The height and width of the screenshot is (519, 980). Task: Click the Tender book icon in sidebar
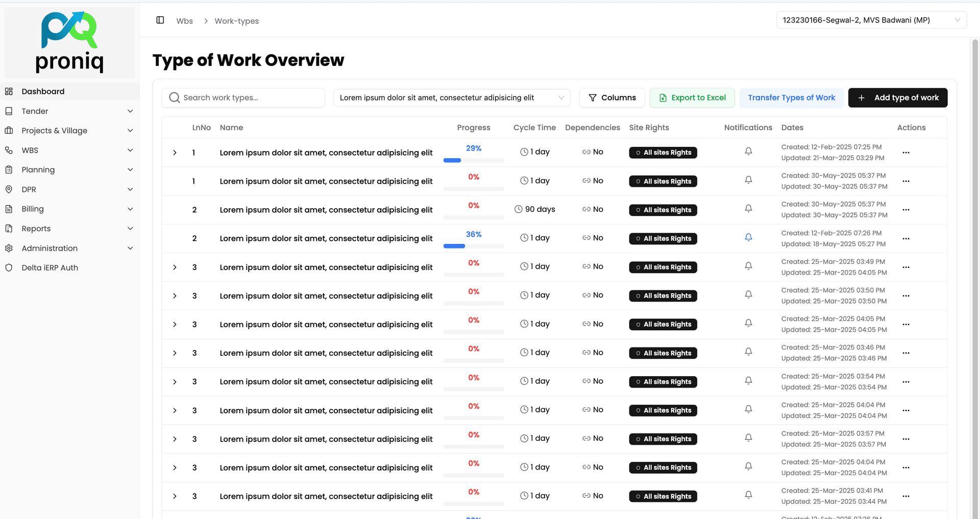tap(9, 111)
